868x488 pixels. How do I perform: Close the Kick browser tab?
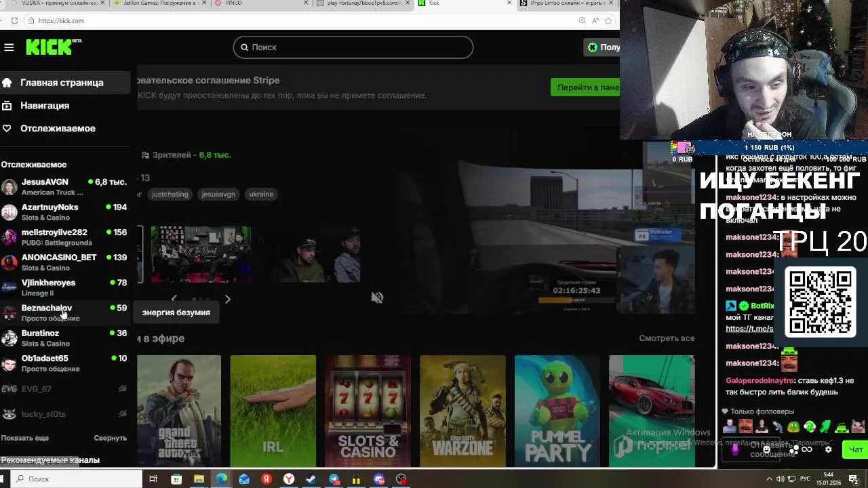pyautogui.click(x=509, y=3)
